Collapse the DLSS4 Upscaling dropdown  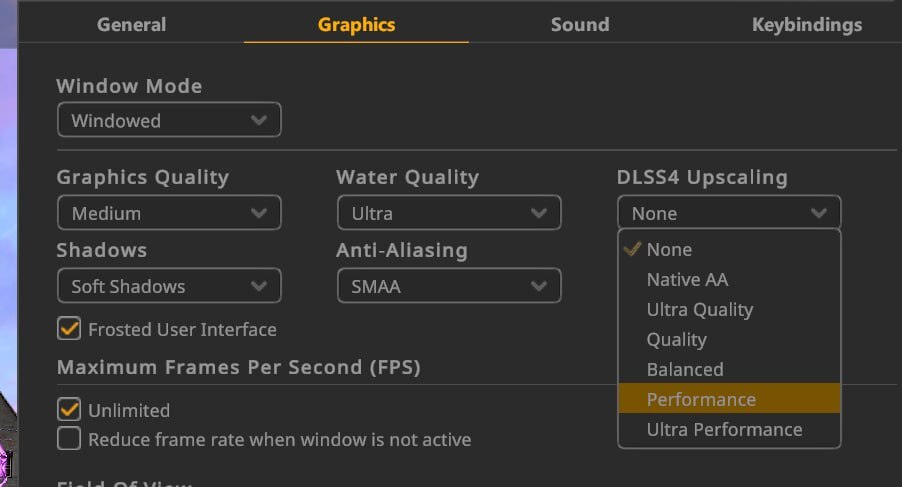pos(729,213)
